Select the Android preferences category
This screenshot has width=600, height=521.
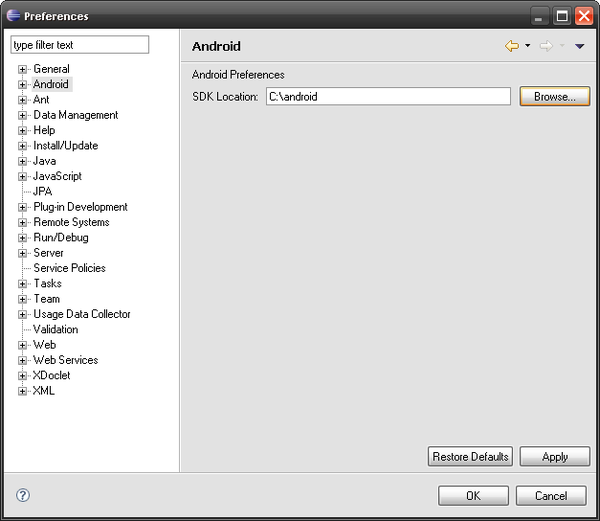(51, 84)
